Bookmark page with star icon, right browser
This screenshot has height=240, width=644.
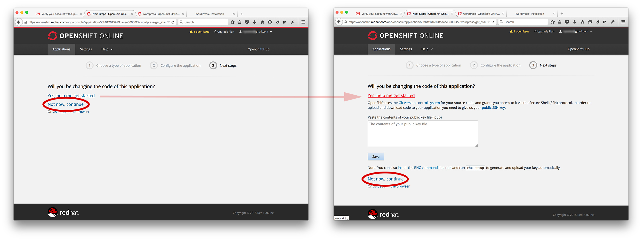(553, 22)
